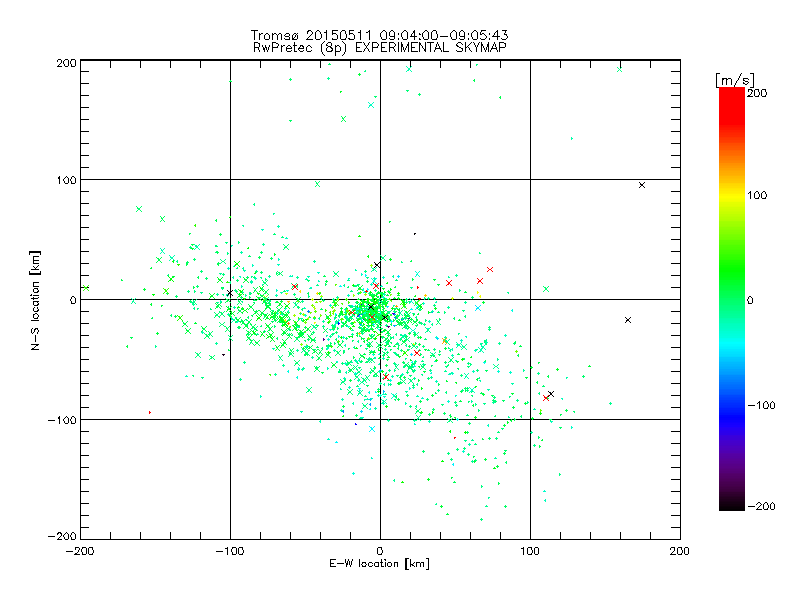800x600 pixels.
Task: Click the "200" tick on E-W axis
Action: 679,551
